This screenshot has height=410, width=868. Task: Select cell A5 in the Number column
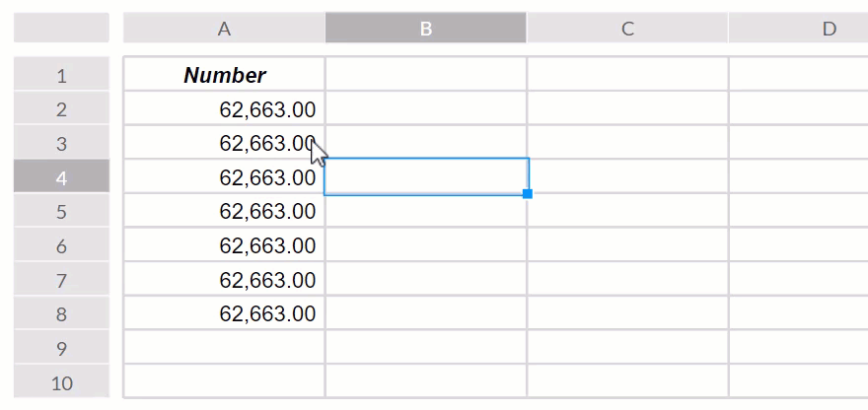(224, 212)
